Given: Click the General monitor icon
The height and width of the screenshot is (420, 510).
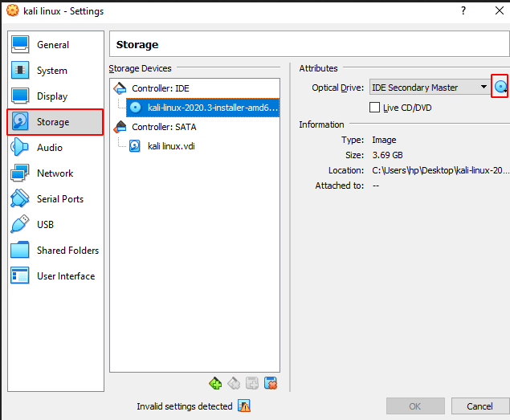Looking at the screenshot, I should coord(20,45).
